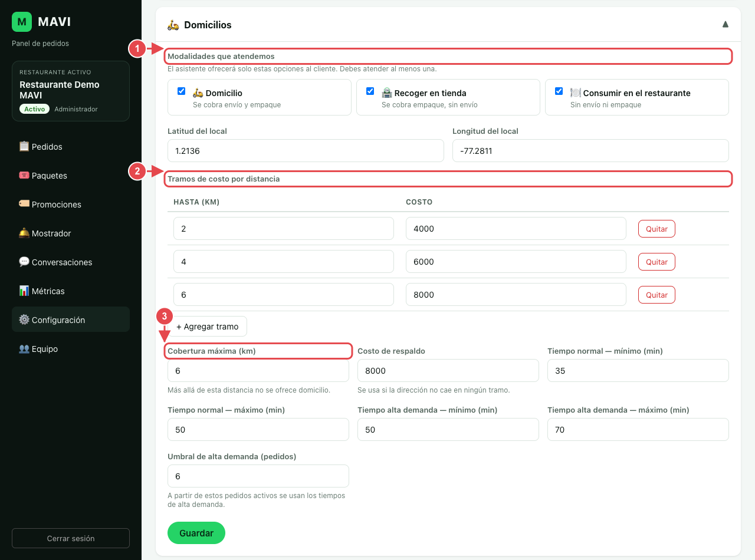Focus the Latitud del local field
The image size is (755, 560).
click(x=306, y=151)
